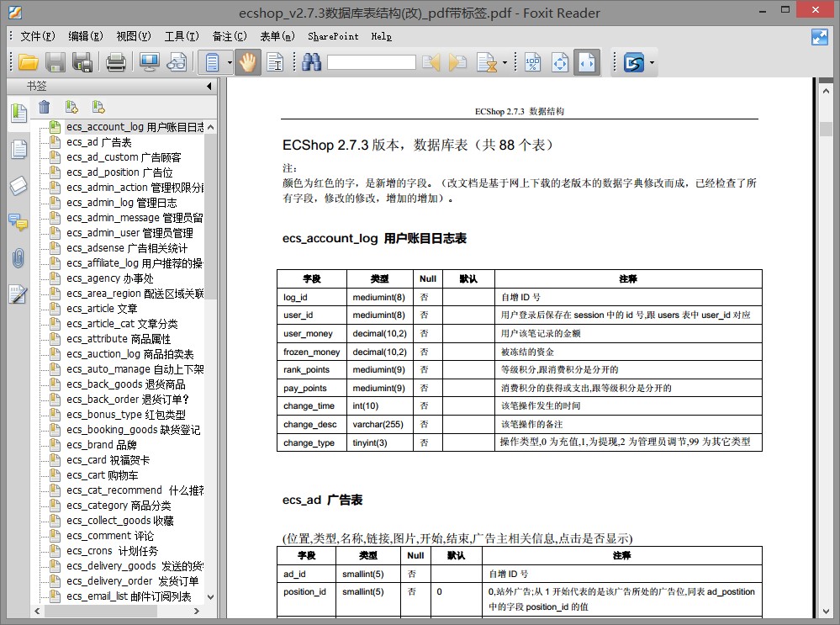Viewport: 840px width, 625px height.
Task: Open the 视图(V) menu
Action: pyautogui.click(x=134, y=36)
